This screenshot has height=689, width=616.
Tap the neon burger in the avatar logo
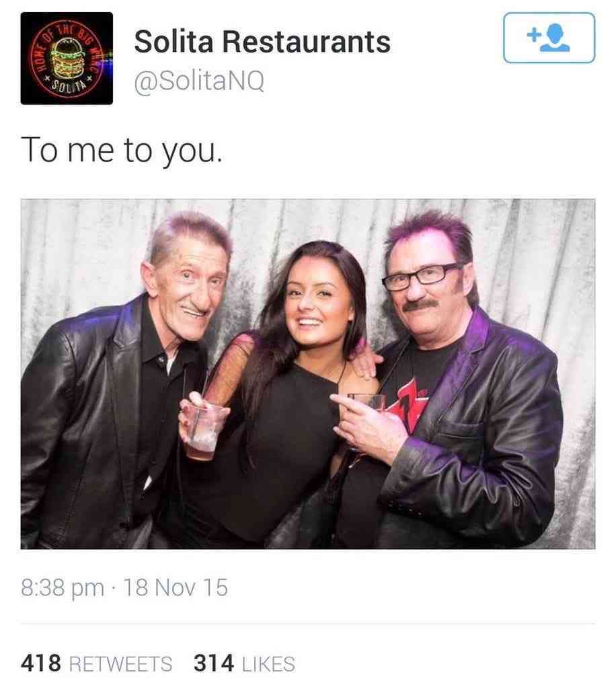pyautogui.click(x=67, y=58)
